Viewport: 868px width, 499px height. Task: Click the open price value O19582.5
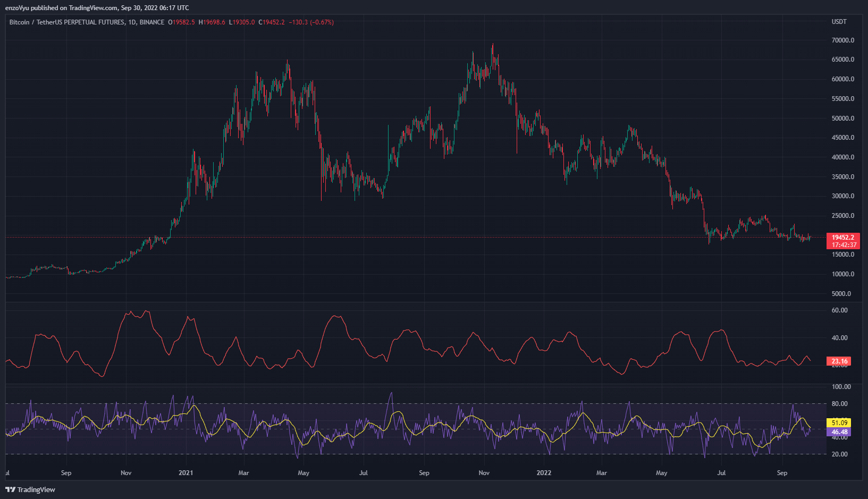coord(182,22)
